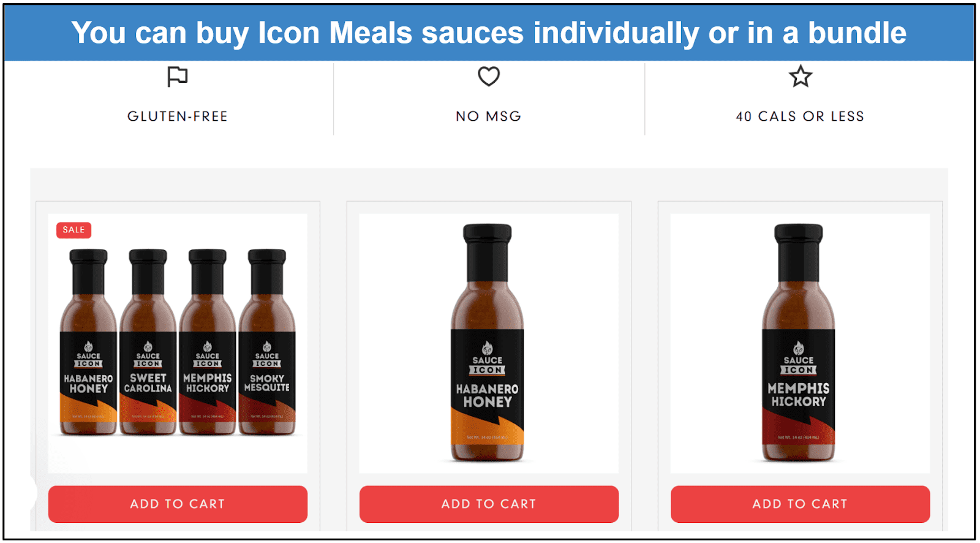Add Habanero Honey sauce to cart
The height and width of the screenshot is (543, 980).
[x=489, y=504]
